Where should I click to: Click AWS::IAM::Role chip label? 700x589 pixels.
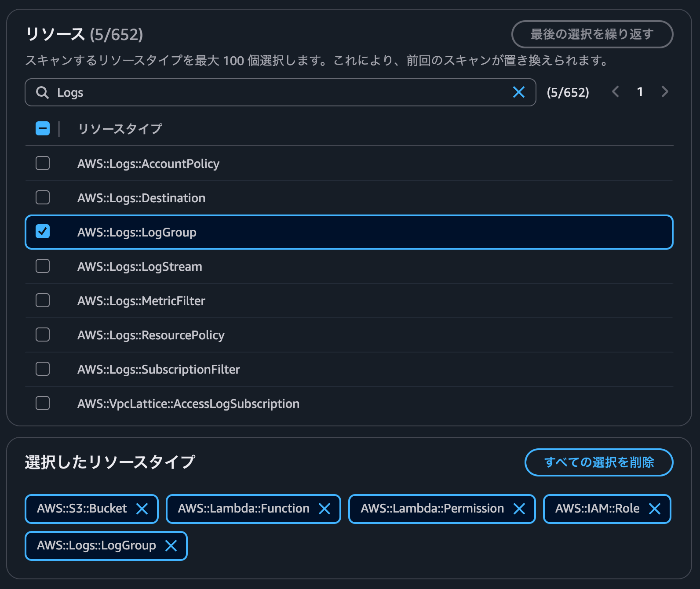(x=597, y=509)
